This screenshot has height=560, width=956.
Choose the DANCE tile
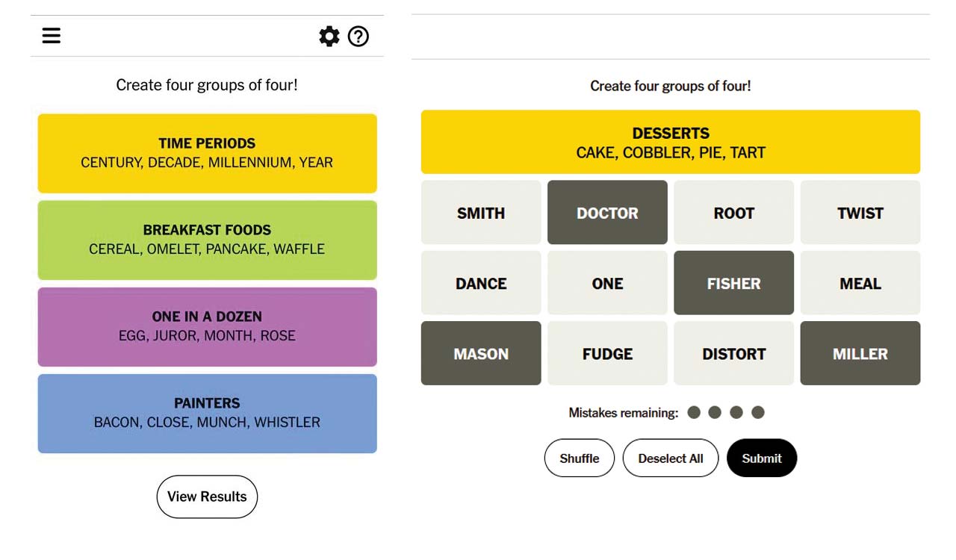click(x=481, y=283)
